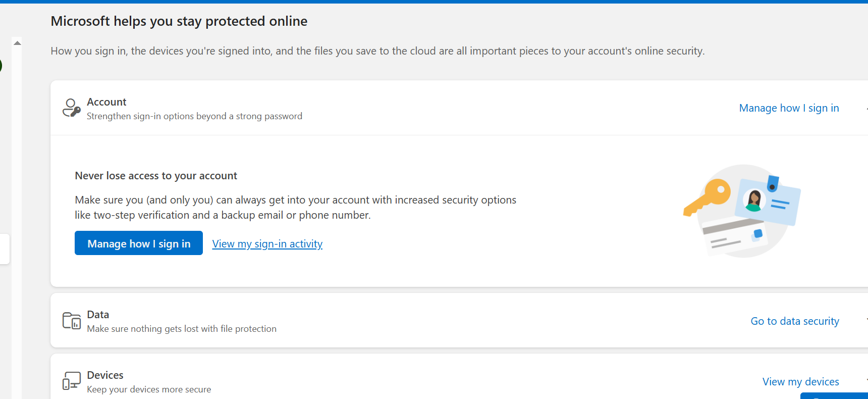Click the green circle icon on the left edge
The width and height of the screenshot is (868, 399).
[2, 66]
